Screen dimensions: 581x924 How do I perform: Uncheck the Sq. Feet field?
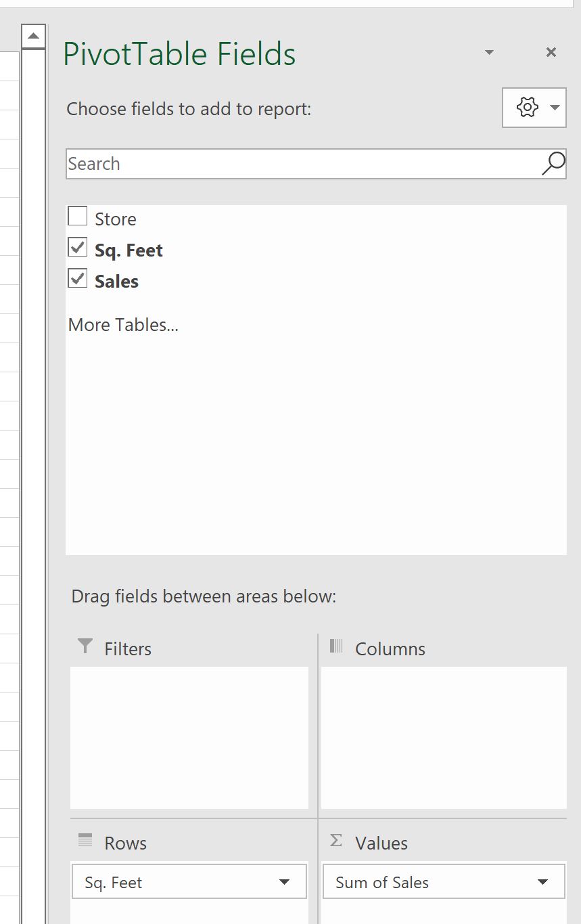[78, 248]
